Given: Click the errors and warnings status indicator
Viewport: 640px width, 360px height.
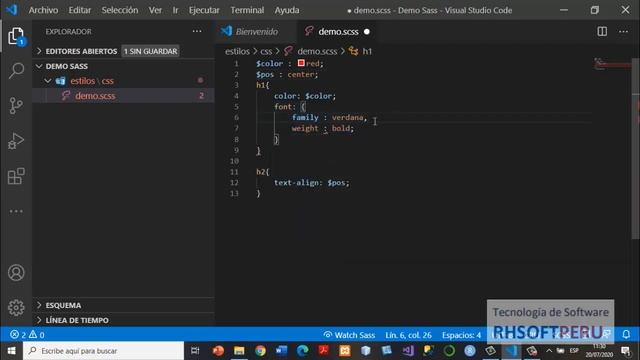Looking at the screenshot, I should (x=27, y=335).
